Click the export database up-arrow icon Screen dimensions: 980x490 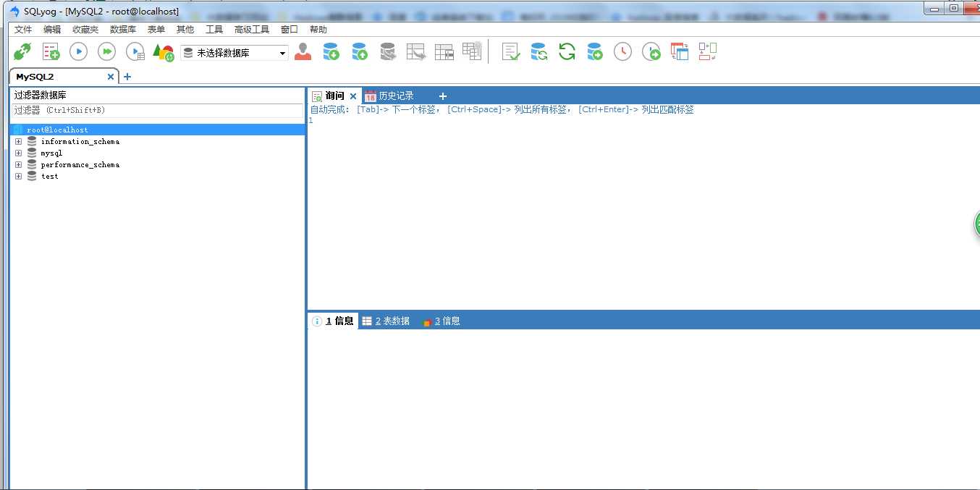(359, 51)
